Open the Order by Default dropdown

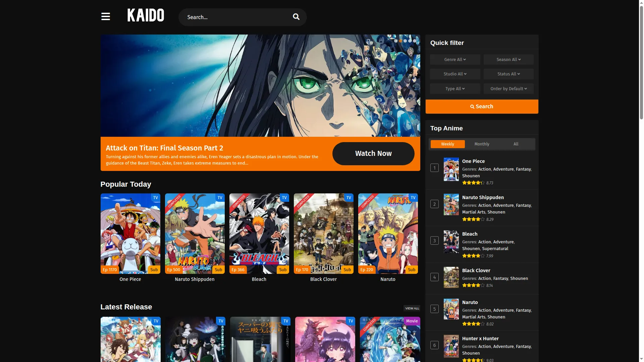(x=508, y=89)
